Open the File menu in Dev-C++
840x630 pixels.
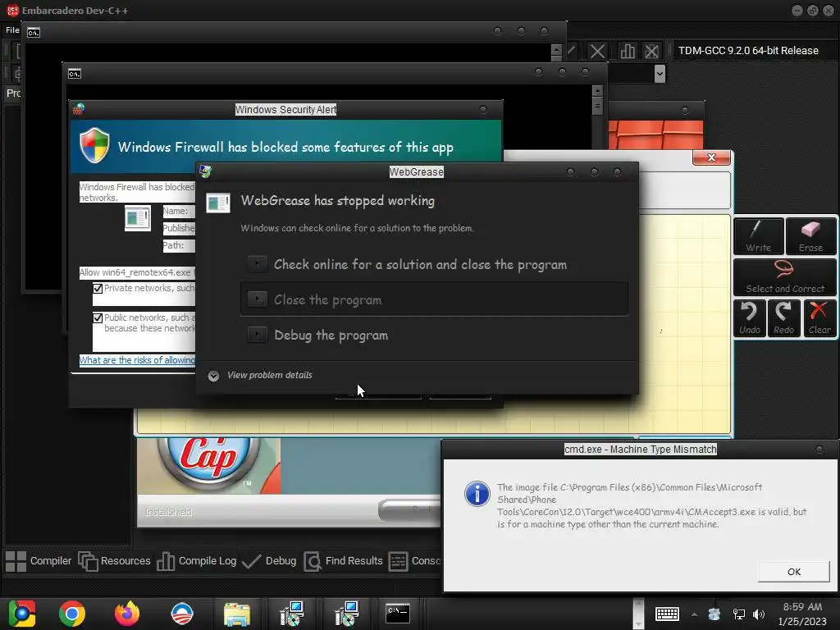[x=12, y=30]
